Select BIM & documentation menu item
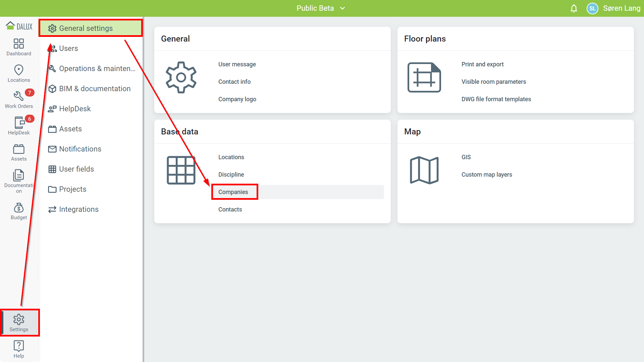 (x=95, y=89)
